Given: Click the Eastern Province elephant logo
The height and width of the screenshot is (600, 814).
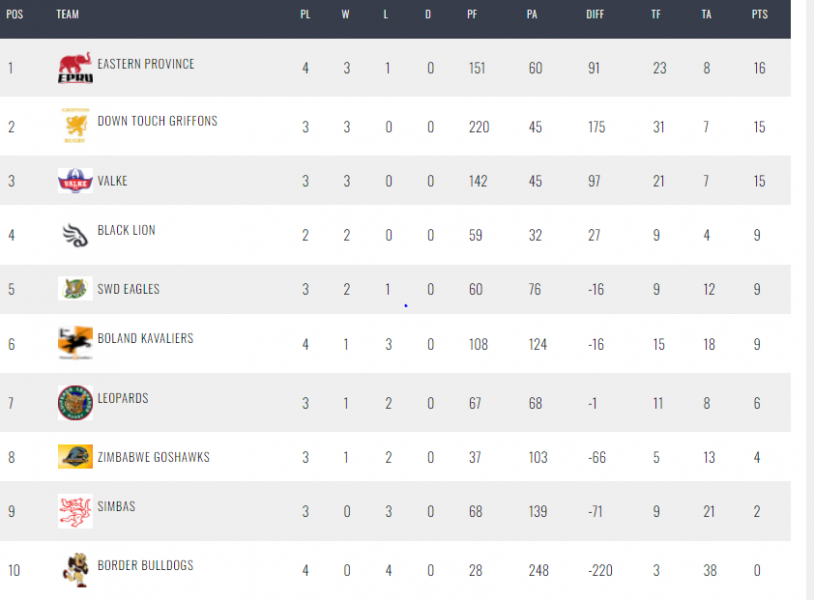Looking at the screenshot, I should [x=75, y=67].
